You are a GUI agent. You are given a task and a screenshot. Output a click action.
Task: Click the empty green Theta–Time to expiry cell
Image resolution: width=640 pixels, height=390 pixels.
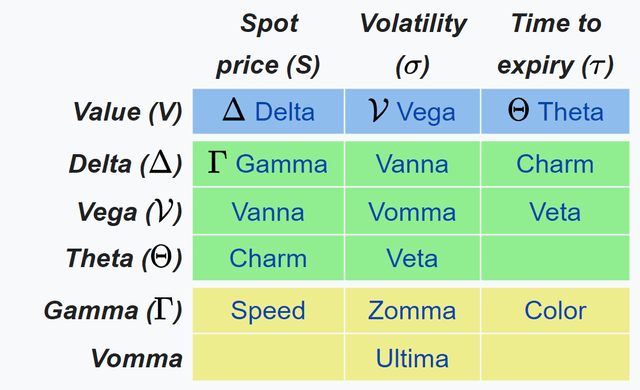pos(555,258)
